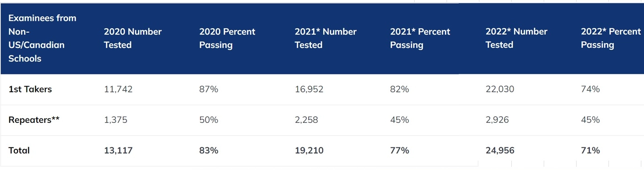
Task: Select the 2,258 repeaters value
Action: (307, 120)
